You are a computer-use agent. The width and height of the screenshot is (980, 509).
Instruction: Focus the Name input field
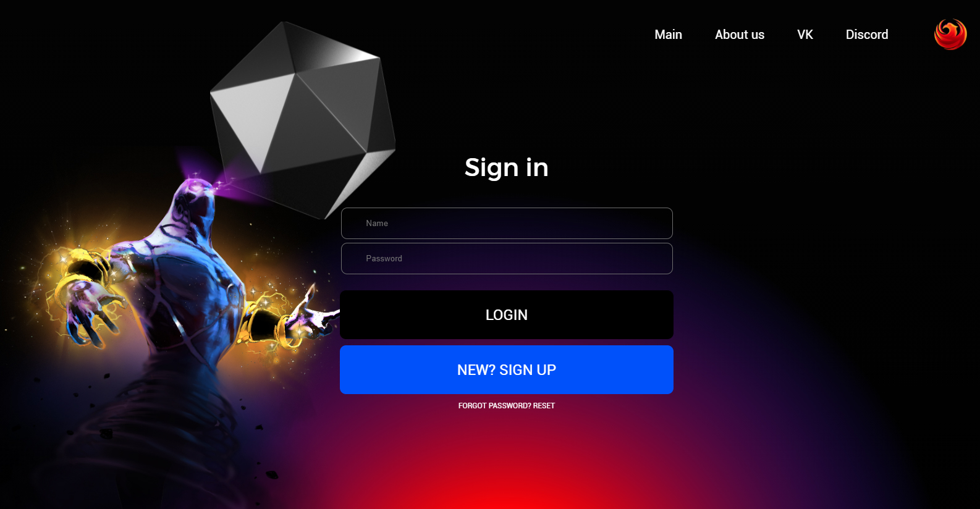[x=507, y=223]
